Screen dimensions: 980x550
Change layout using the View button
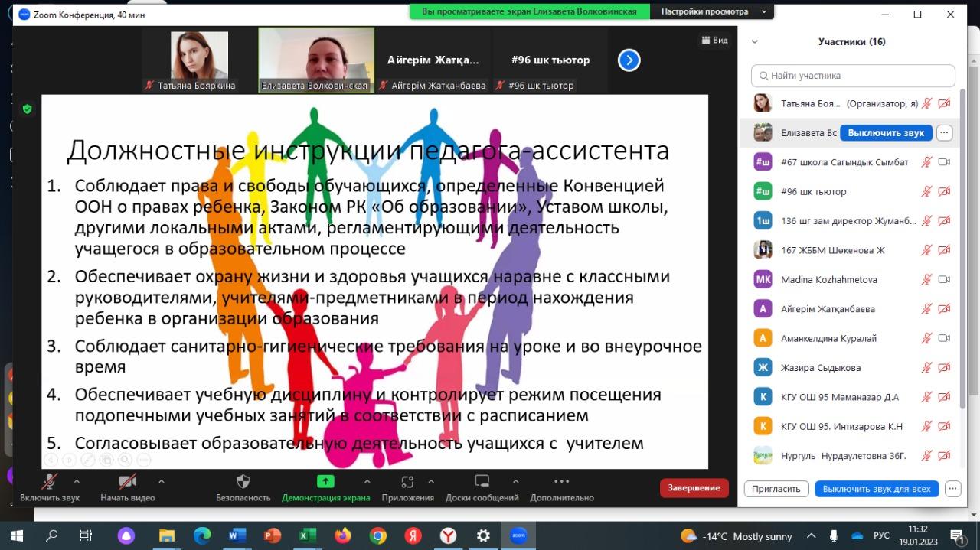[x=714, y=41]
